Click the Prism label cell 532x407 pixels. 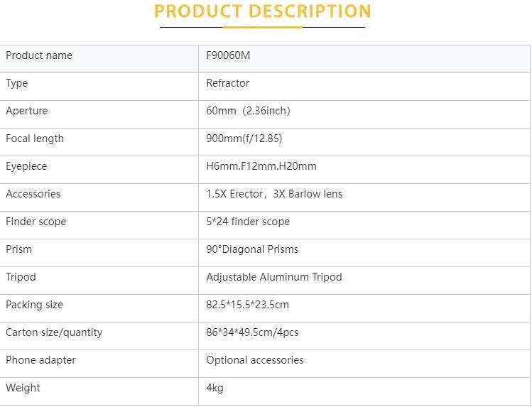19,249
